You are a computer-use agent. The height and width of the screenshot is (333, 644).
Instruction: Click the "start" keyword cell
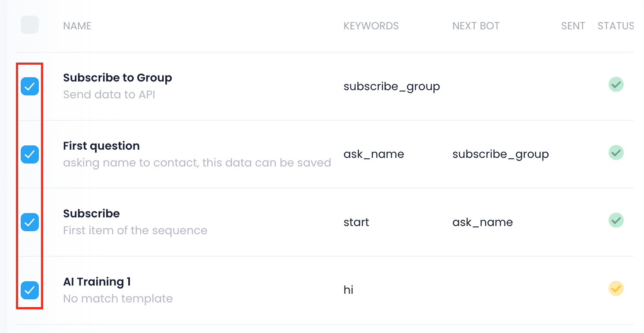pos(357,223)
